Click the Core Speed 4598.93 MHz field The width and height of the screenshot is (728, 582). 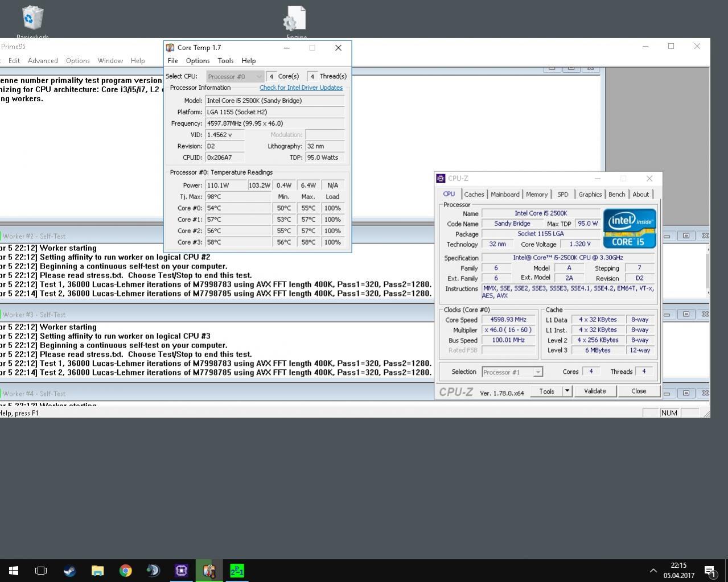(508, 320)
